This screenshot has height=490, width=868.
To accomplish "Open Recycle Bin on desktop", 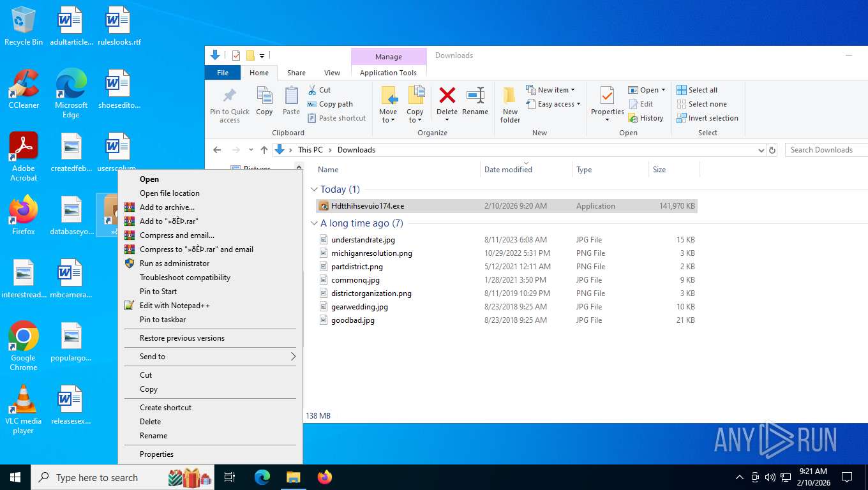I will tap(24, 26).
